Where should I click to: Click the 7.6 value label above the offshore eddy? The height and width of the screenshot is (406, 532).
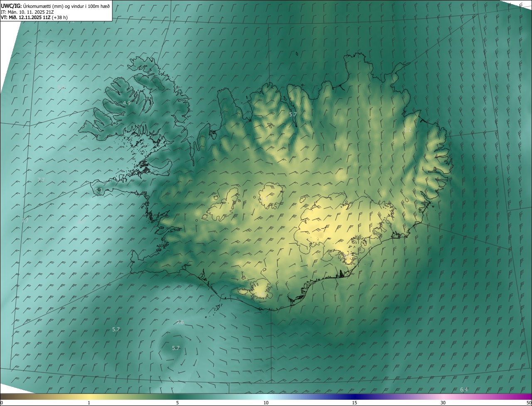pyautogui.click(x=180, y=323)
